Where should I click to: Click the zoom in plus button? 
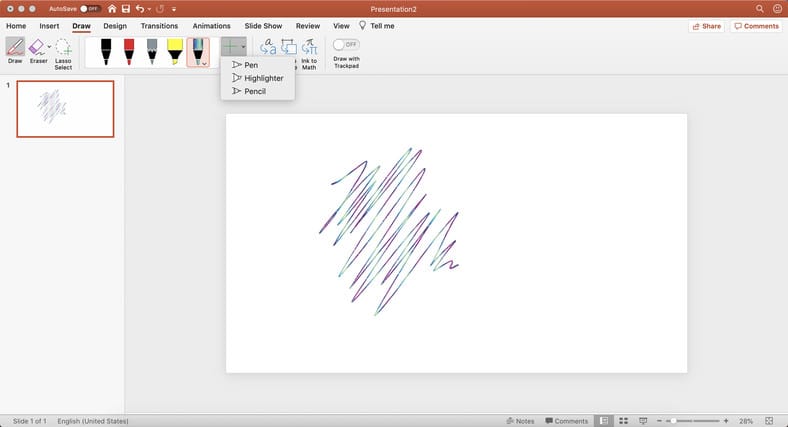(x=726, y=421)
